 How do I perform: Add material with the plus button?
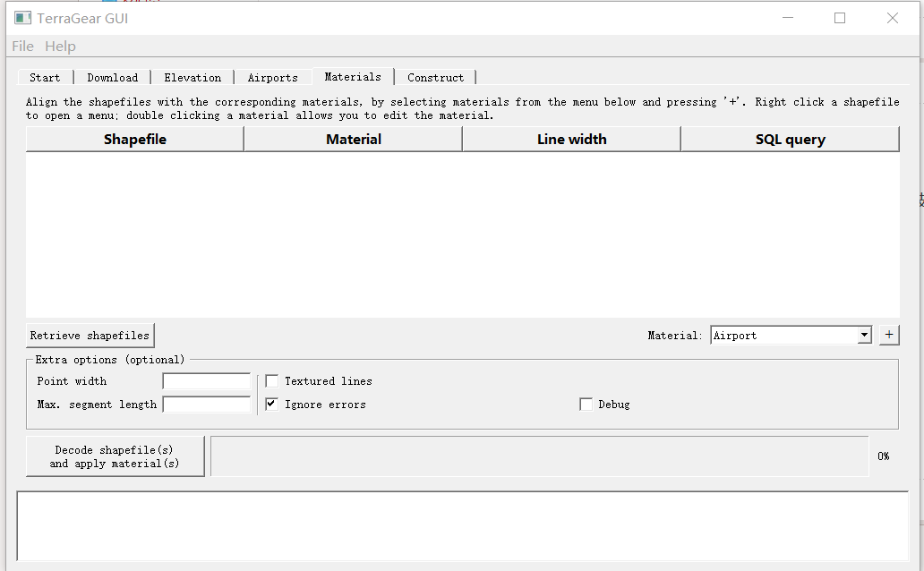click(x=889, y=335)
